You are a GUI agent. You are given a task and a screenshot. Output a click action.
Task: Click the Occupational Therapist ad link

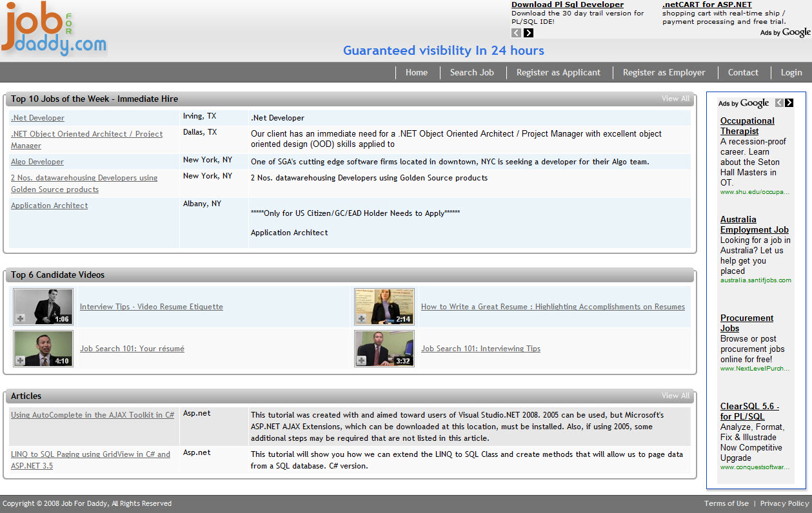click(747, 126)
